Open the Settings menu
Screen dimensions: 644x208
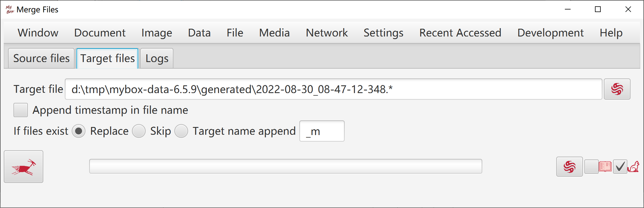383,33
